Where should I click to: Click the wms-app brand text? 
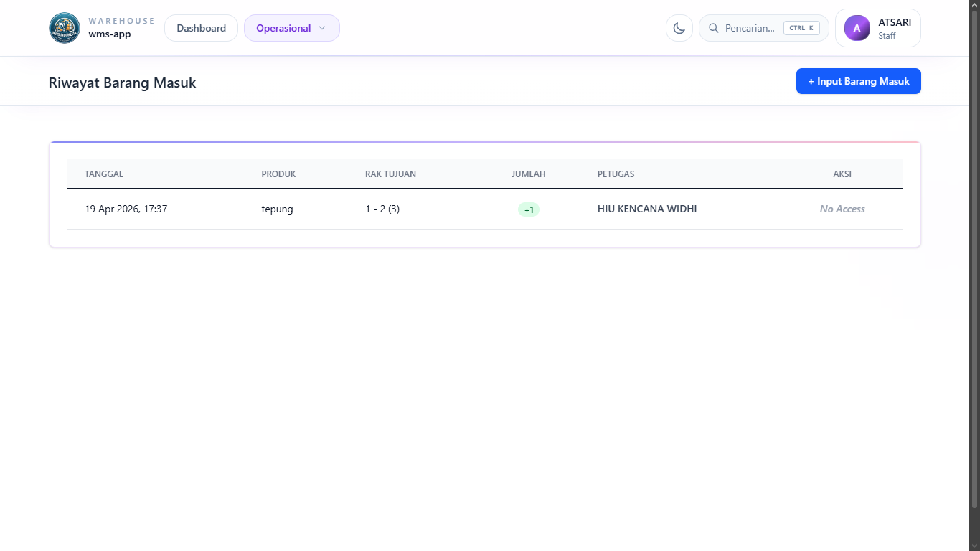coord(110,34)
